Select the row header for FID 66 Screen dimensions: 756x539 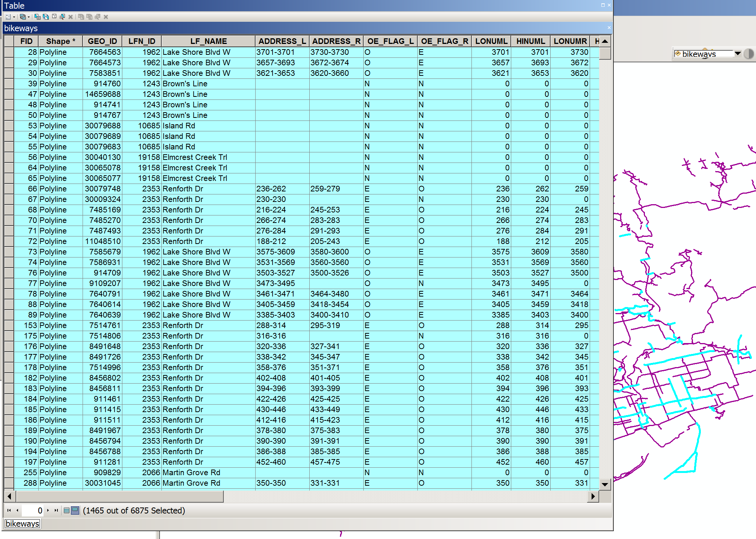point(9,189)
